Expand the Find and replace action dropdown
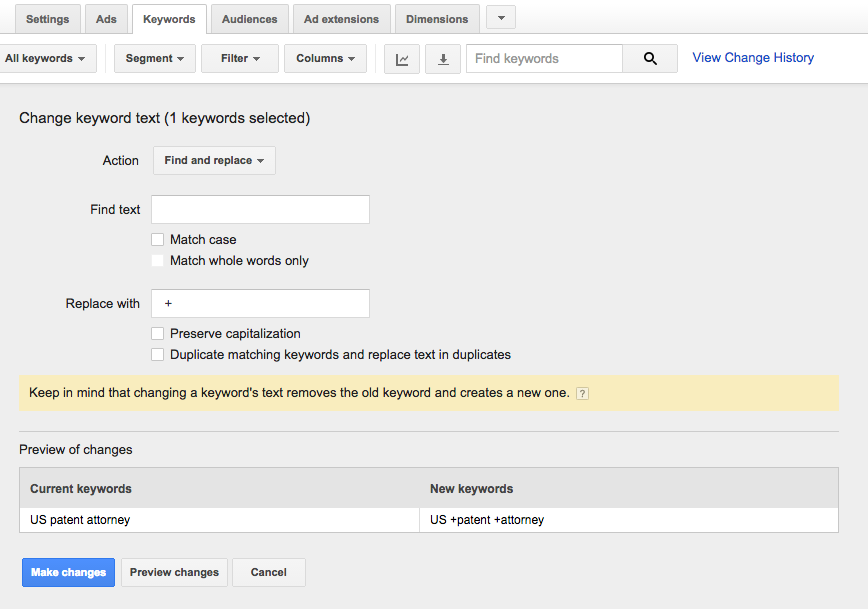This screenshot has height=609, width=868. pos(214,161)
